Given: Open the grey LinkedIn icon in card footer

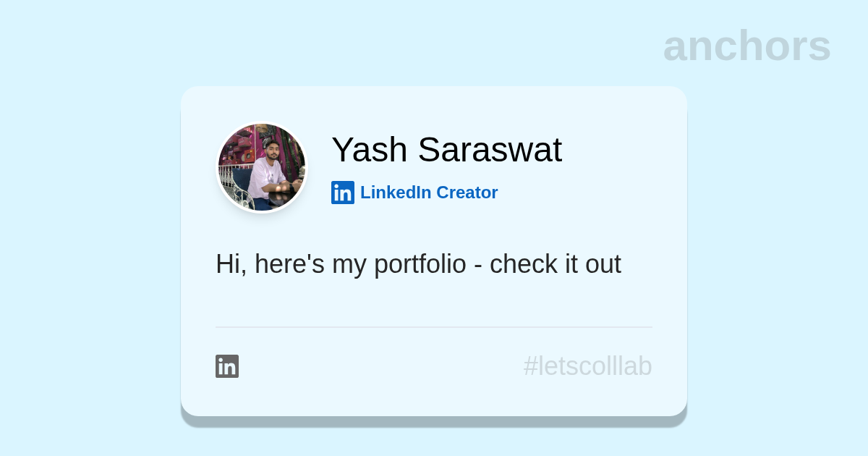Looking at the screenshot, I should tap(227, 366).
